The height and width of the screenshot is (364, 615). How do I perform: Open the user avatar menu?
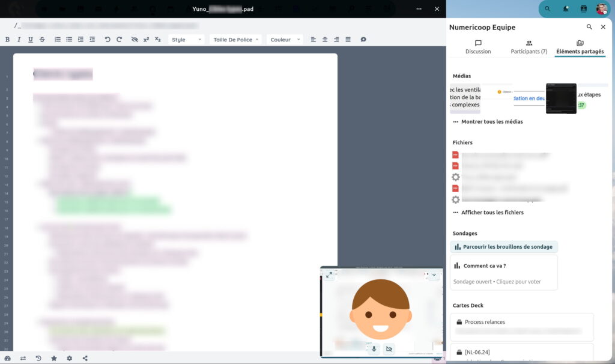602,8
